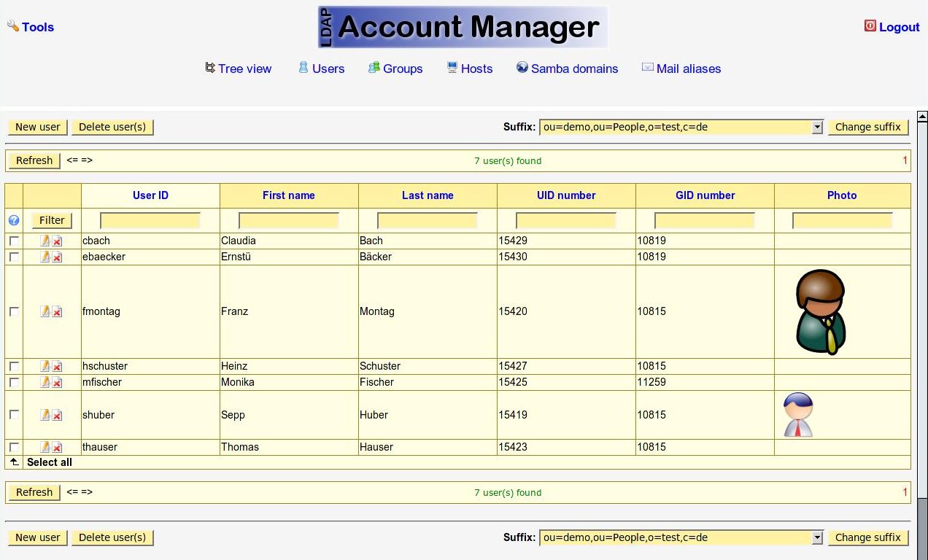The width and height of the screenshot is (928, 560).
Task: Click the delete icon for thauser
Action: coord(57,447)
